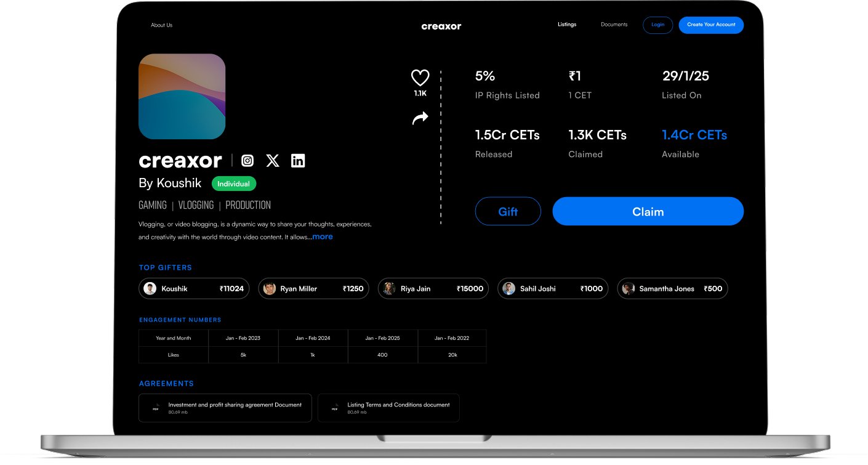
Task: Click the Login button
Action: 657,25
